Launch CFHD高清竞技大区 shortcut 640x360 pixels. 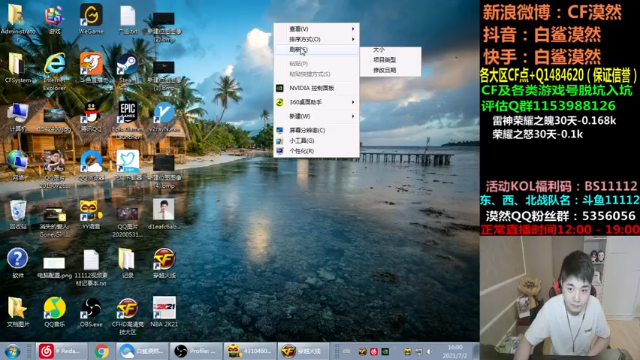click(x=128, y=315)
